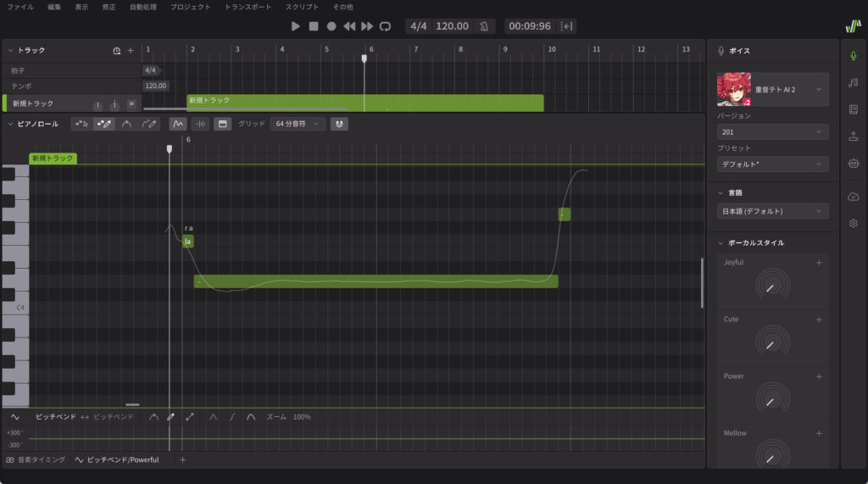Click the Joyful vocal style knob

(771, 286)
